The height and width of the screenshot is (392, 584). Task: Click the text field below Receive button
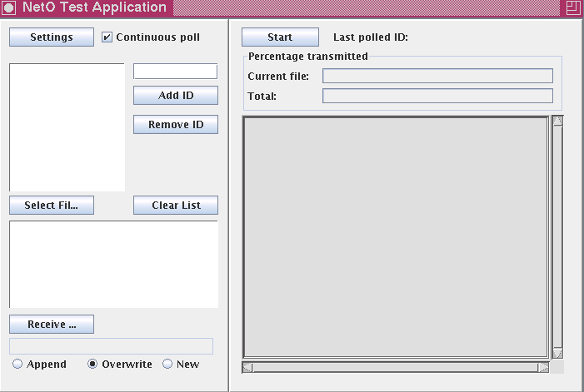111,346
